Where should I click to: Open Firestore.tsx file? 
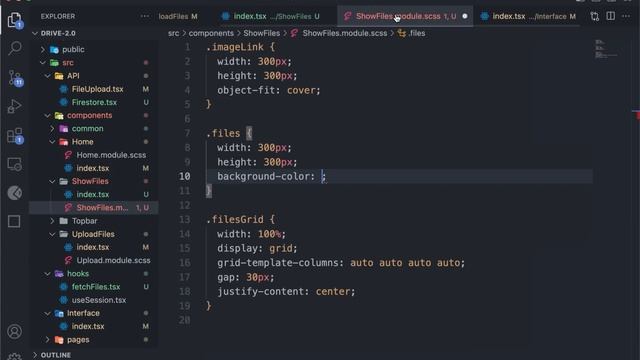(x=93, y=102)
